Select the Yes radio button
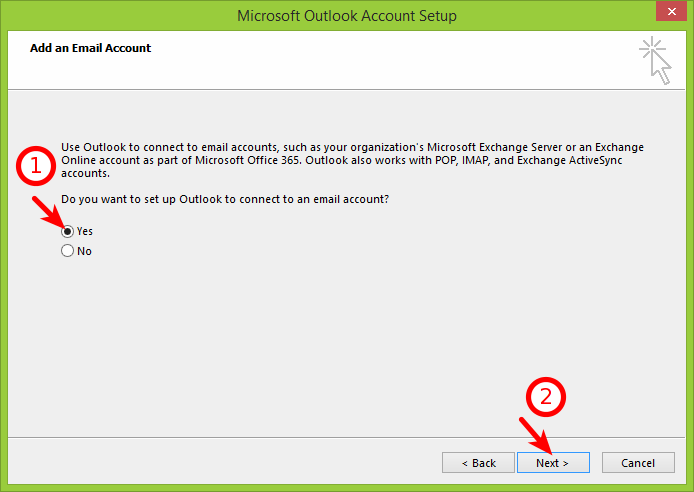 [67, 231]
